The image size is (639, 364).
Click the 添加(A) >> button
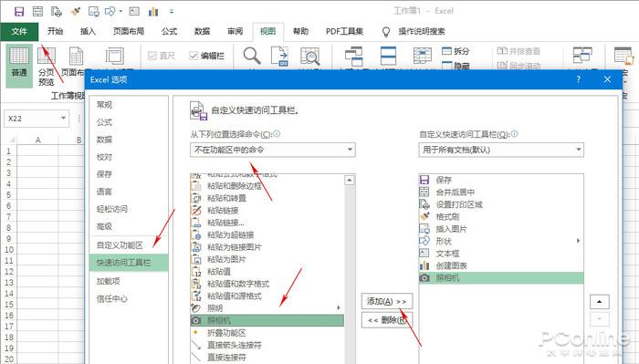click(x=387, y=301)
